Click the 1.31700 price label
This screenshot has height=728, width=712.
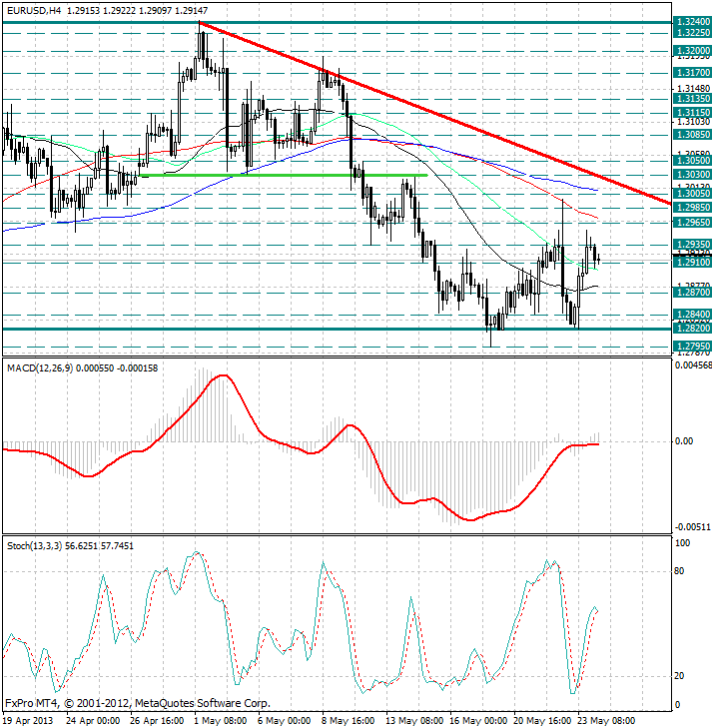(x=692, y=73)
